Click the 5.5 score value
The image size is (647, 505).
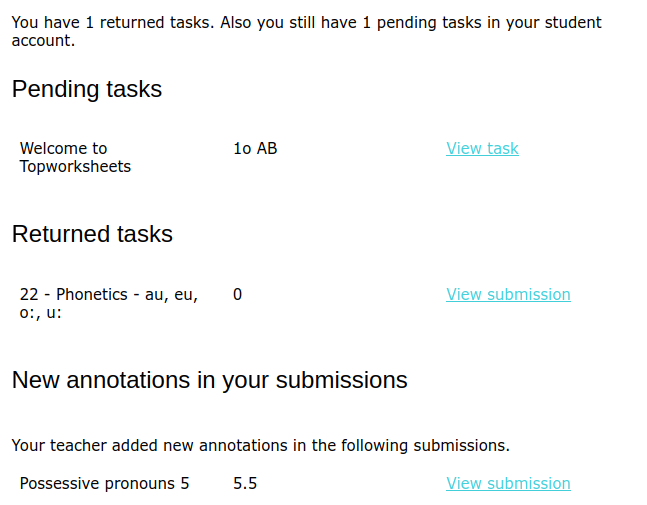[245, 484]
